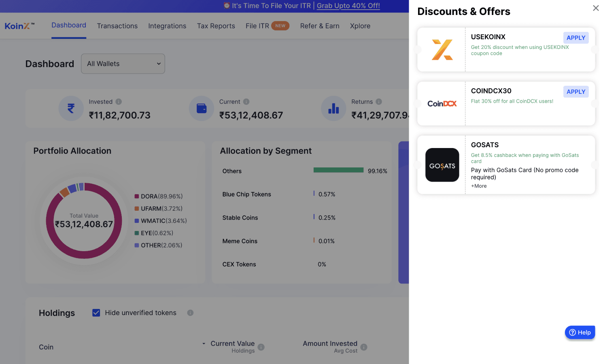Click the DORA legend color swatch

coord(137,197)
